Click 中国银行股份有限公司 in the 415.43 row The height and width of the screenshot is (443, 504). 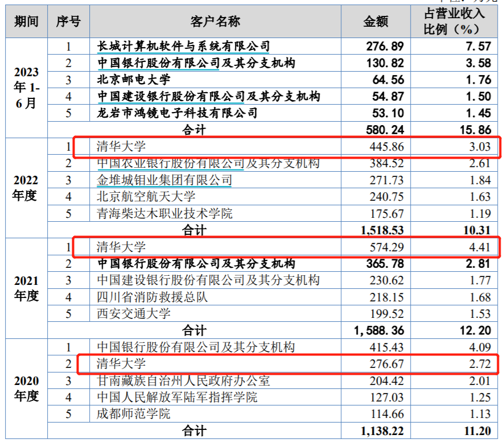tap(159, 347)
